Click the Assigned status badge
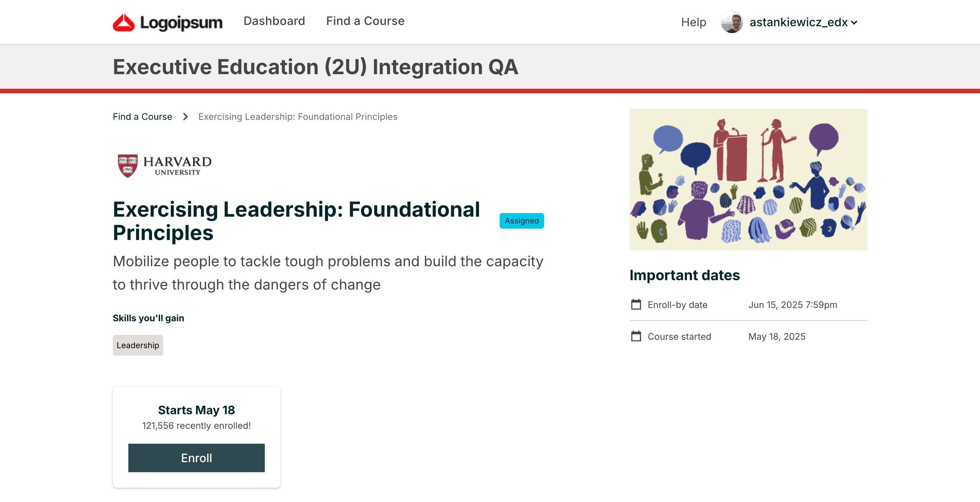 [521, 221]
